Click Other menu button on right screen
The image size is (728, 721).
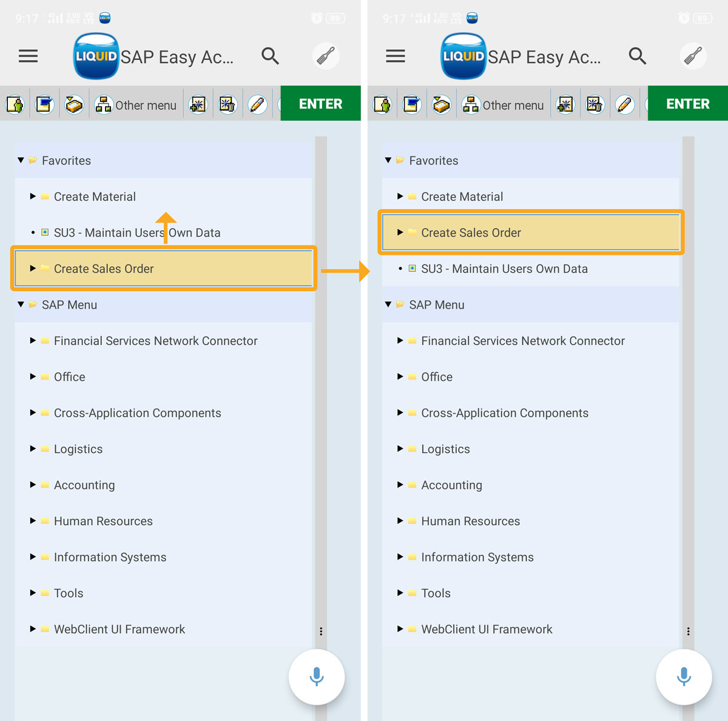pos(503,105)
